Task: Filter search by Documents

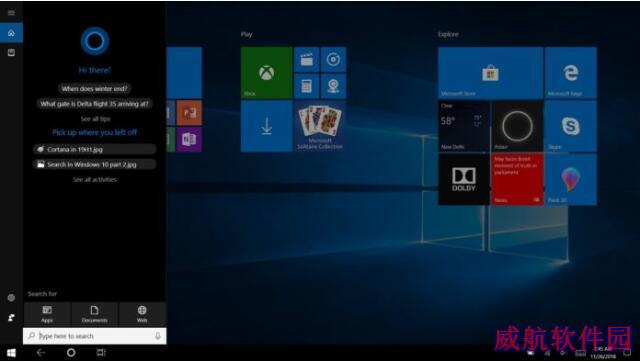Action: 94,314
